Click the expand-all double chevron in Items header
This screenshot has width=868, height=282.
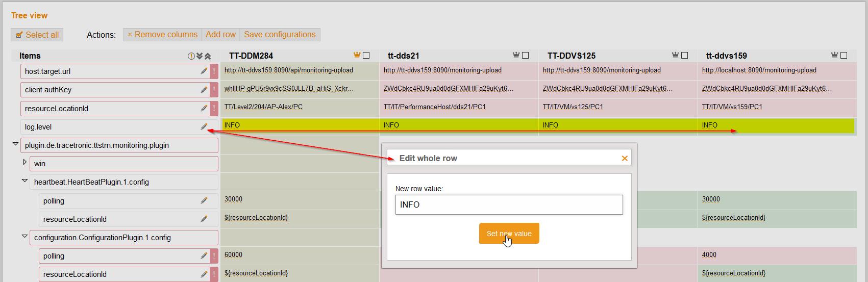200,56
